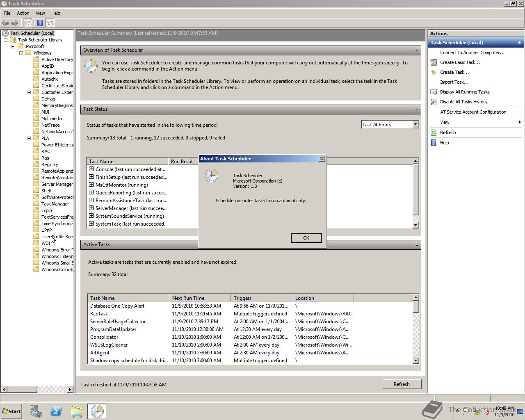Select the Multimedia folder icon
525x420 pixels.
click(36, 119)
